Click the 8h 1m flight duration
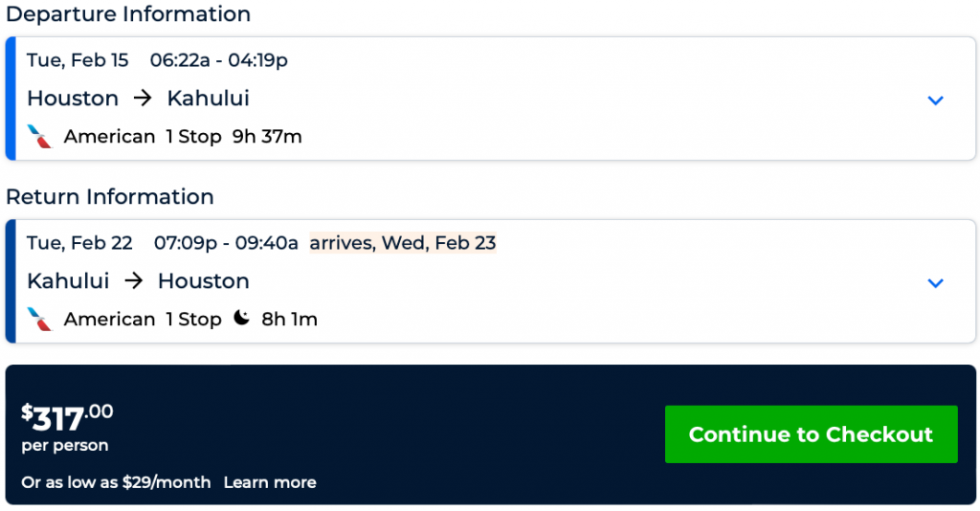This screenshot has height=511, width=980. tap(289, 320)
